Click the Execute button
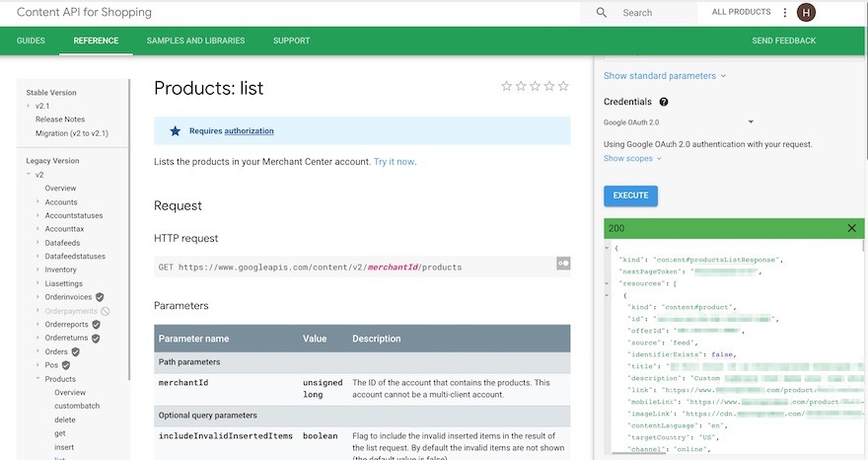 (x=630, y=195)
